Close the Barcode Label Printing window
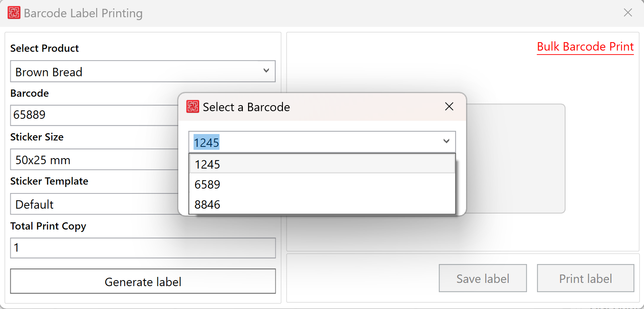Image resolution: width=644 pixels, height=309 pixels. (x=628, y=13)
